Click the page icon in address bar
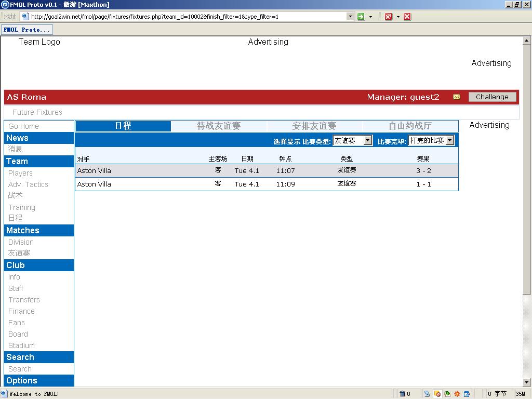 coord(25,16)
